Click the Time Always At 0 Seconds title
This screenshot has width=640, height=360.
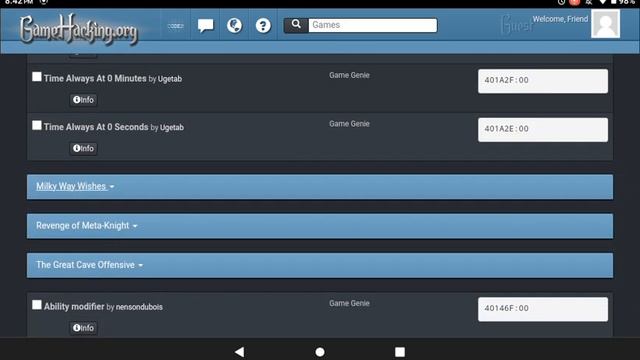(x=96, y=127)
